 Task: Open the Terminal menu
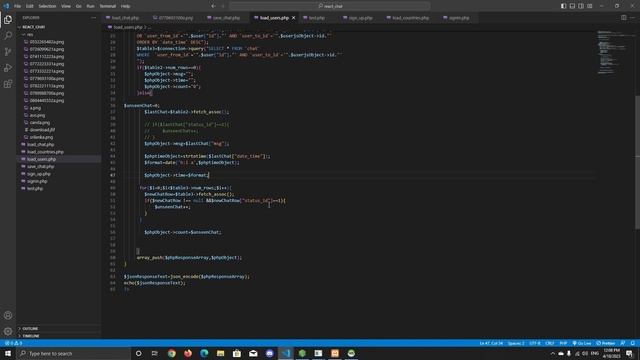point(108,6)
